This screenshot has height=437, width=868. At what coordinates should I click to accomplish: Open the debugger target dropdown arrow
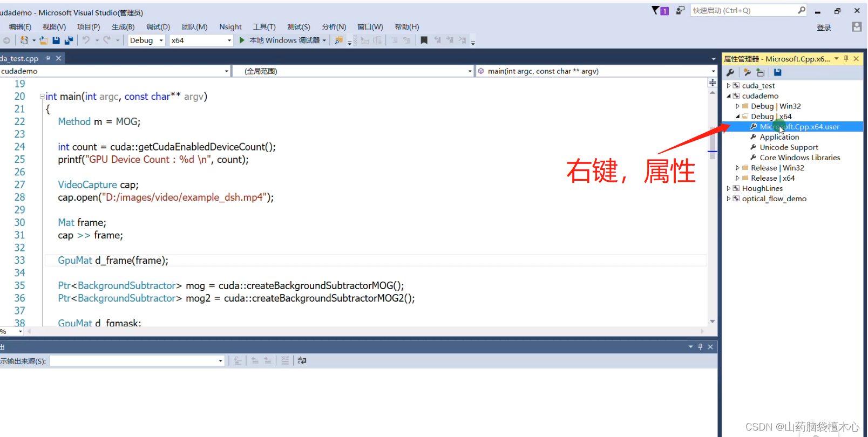[x=324, y=40]
